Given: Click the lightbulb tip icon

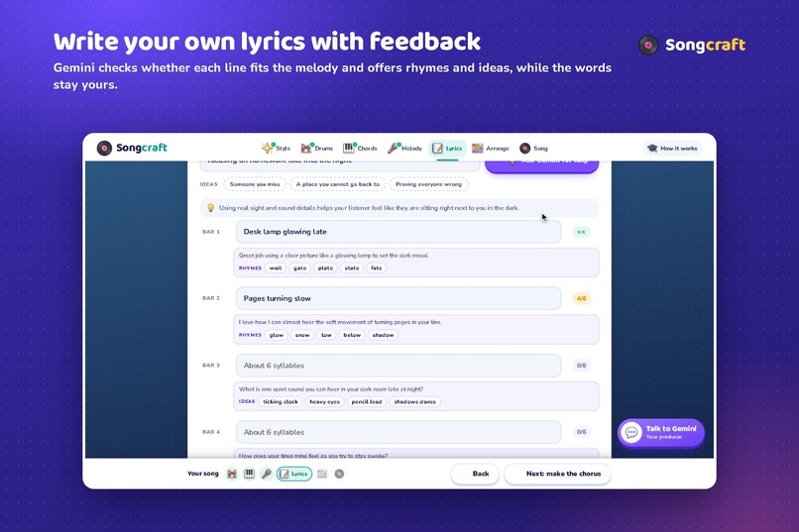Looking at the screenshot, I should 210,208.
